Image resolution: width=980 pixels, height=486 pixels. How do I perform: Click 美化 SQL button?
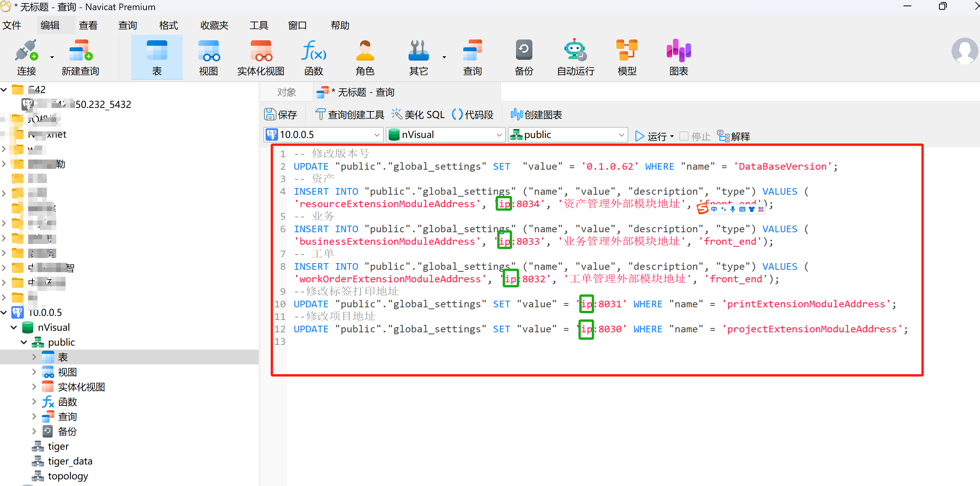pyautogui.click(x=418, y=115)
